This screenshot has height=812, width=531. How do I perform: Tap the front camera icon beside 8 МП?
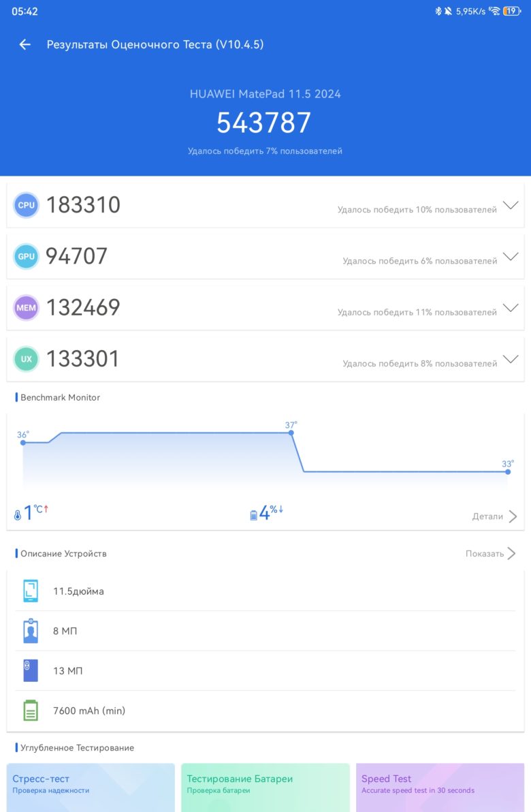click(x=31, y=631)
